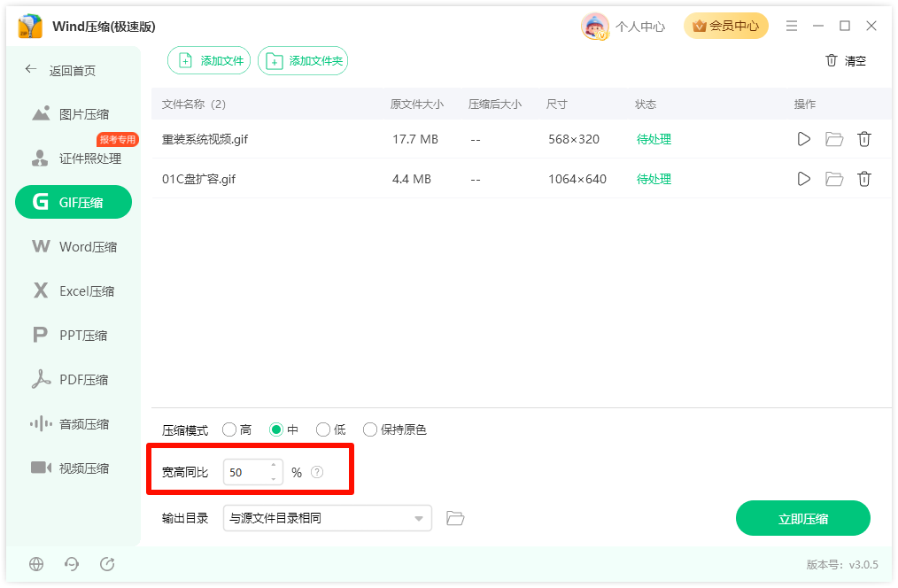Viewport: 898px width, 588px height.
Task: Delete 01C盘扩容.gif with trash icon
Action: 864,179
